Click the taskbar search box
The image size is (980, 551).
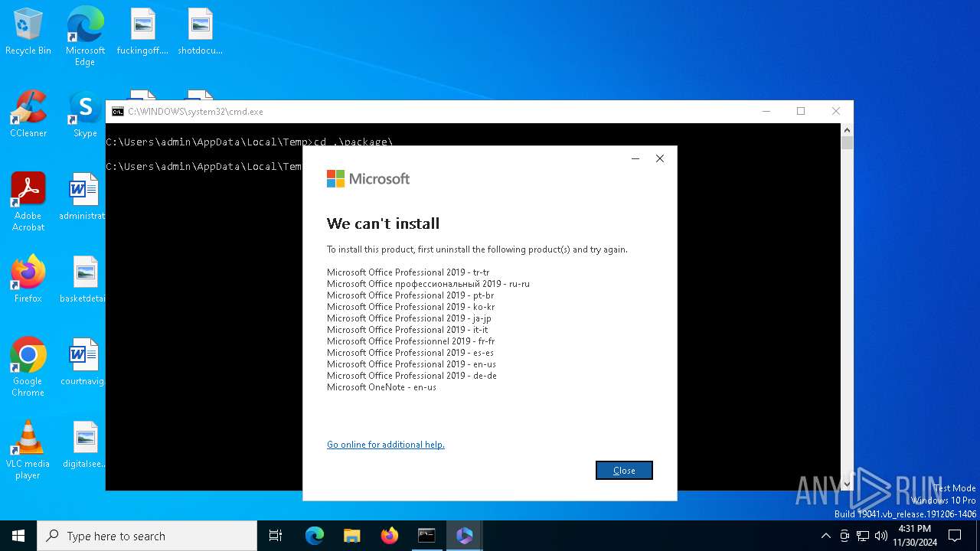(147, 536)
